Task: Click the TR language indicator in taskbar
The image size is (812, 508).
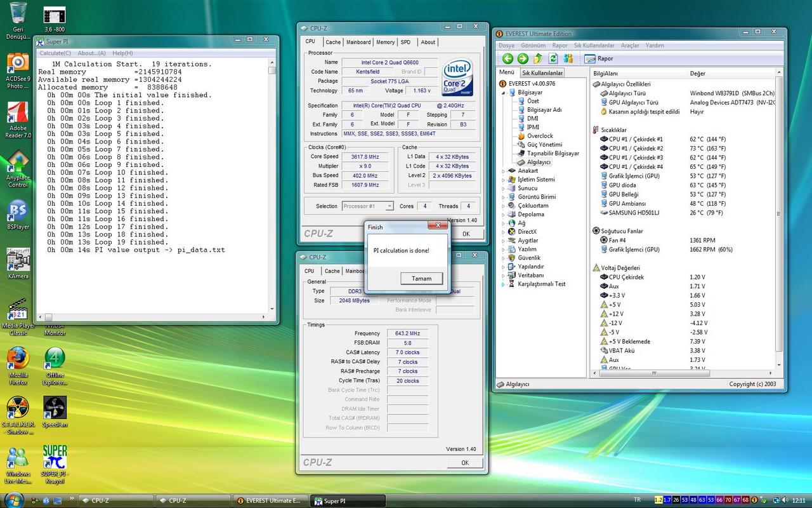Action: tap(637, 500)
